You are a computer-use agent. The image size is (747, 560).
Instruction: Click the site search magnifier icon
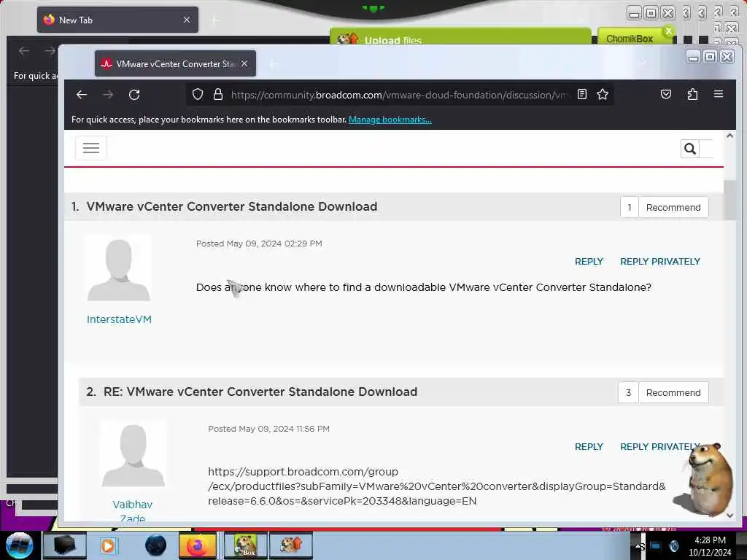coord(690,149)
